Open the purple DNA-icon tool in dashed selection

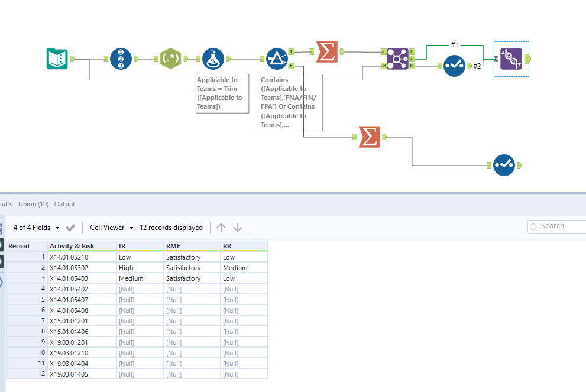[x=511, y=60]
